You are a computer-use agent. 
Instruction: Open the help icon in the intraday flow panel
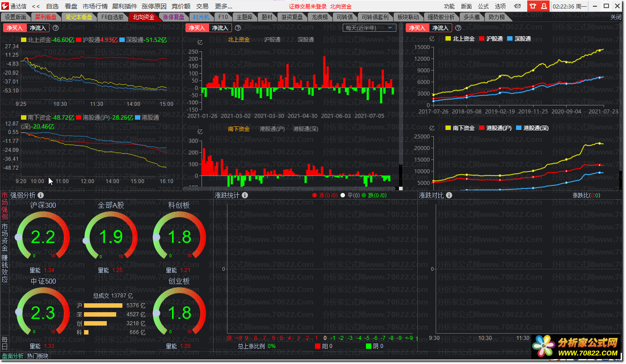(x=56, y=28)
